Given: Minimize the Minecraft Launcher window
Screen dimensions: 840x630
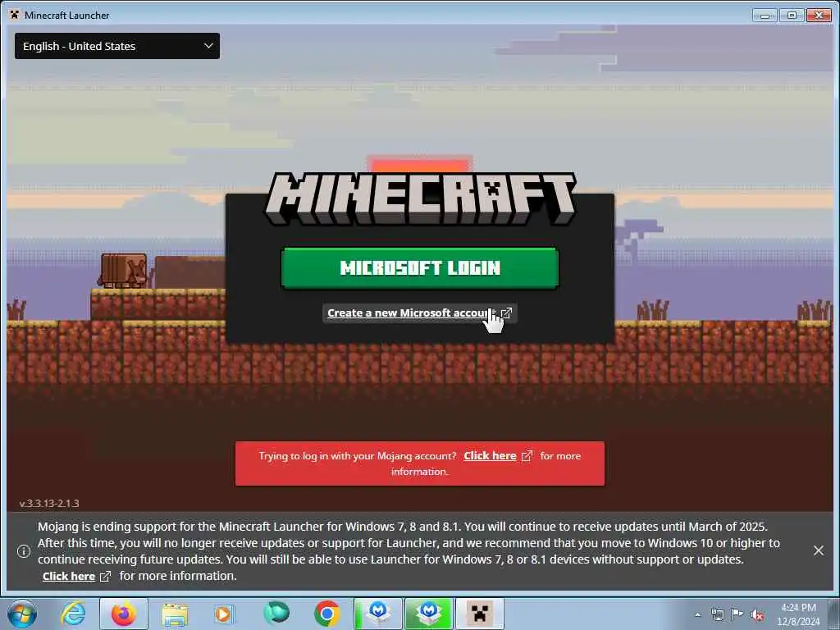Looking at the screenshot, I should (x=765, y=16).
